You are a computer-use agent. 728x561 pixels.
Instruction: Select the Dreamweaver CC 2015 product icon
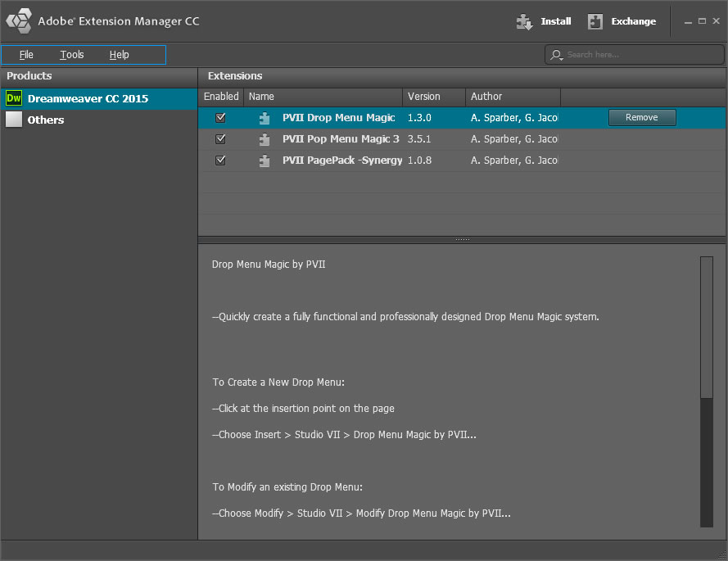pyautogui.click(x=14, y=98)
